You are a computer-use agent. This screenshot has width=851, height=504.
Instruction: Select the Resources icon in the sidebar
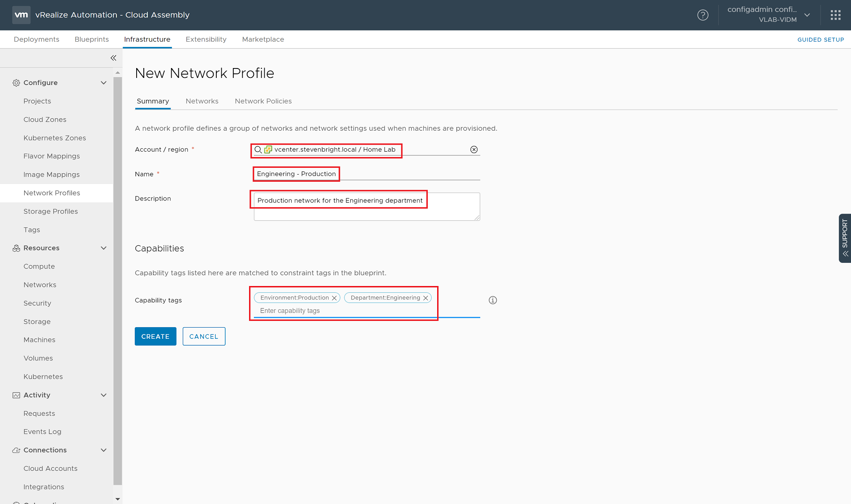[x=16, y=248]
